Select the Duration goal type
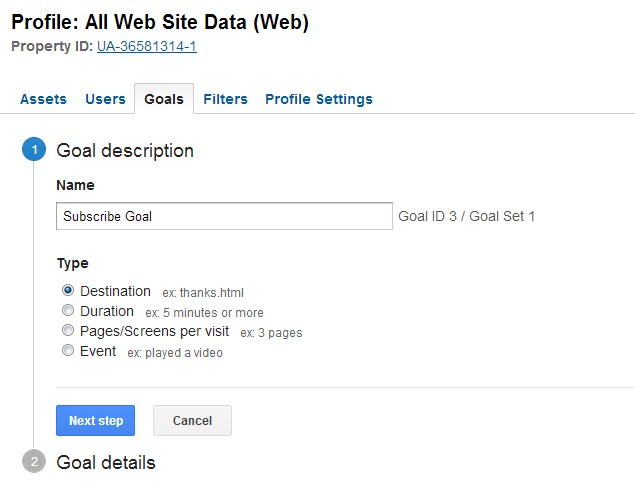The width and height of the screenshot is (635, 504). (x=68, y=310)
